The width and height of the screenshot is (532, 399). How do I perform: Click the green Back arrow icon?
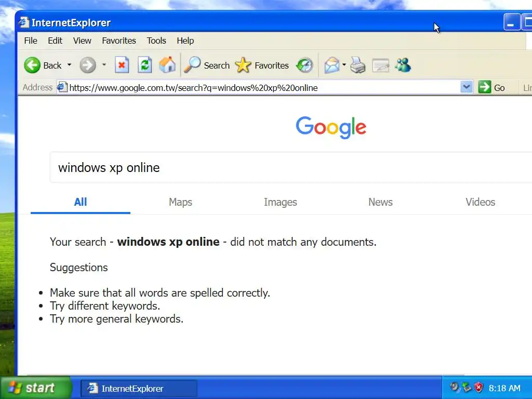[x=32, y=65]
